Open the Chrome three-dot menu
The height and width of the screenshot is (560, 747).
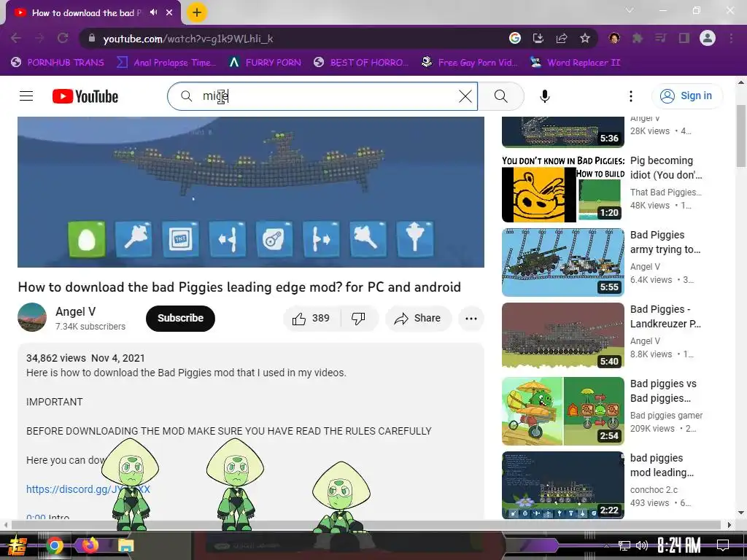coord(731,38)
